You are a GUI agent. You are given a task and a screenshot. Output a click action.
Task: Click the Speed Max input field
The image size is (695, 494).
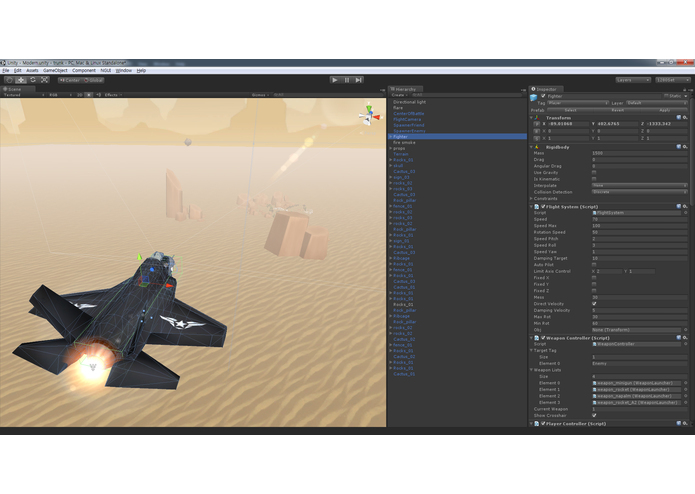(640, 226)
